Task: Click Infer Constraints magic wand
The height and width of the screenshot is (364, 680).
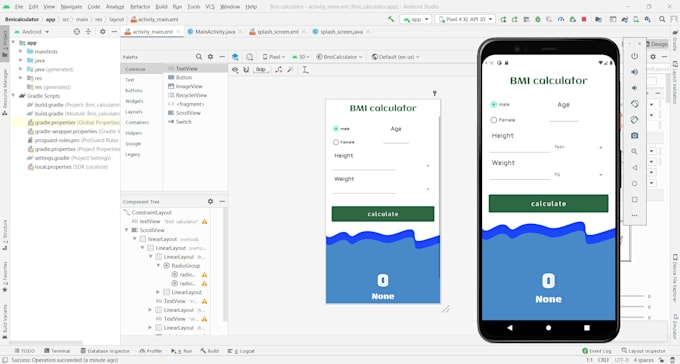Action: (290, 70)
